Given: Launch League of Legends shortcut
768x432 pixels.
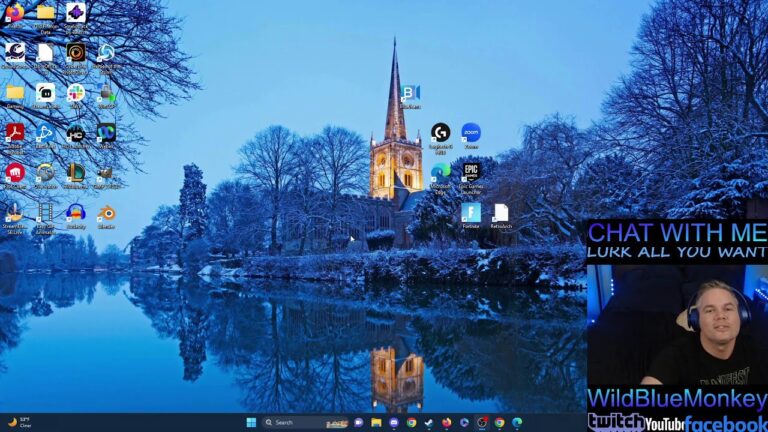Looking at the screenshot, I should [x=76, y=176].
